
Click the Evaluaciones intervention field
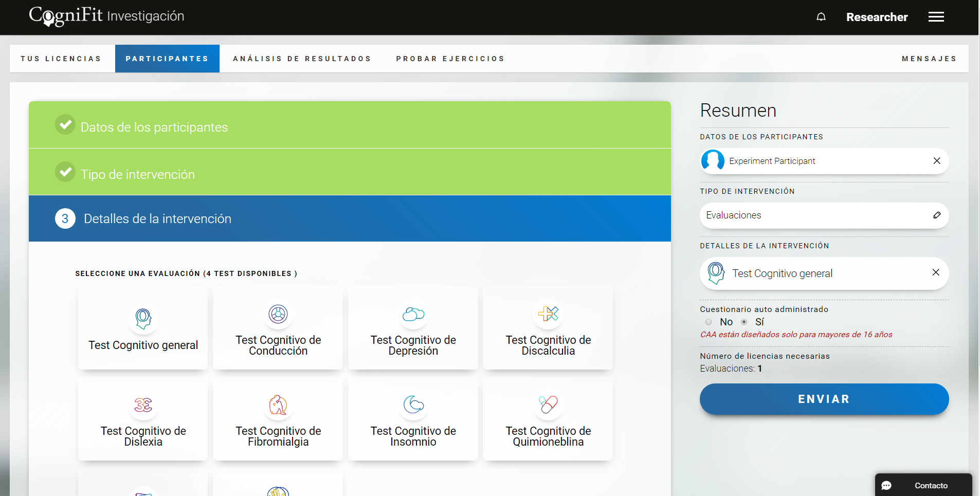[824, 215]
